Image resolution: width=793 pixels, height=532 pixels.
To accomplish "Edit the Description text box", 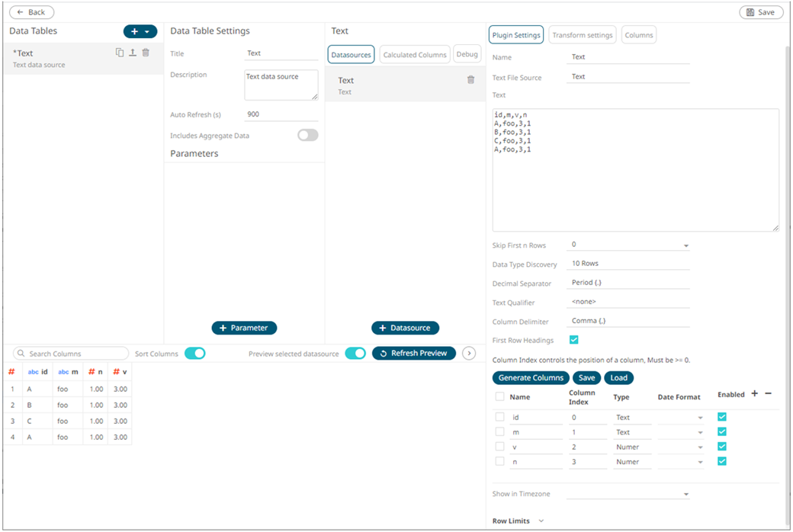I will coord(281,85).
